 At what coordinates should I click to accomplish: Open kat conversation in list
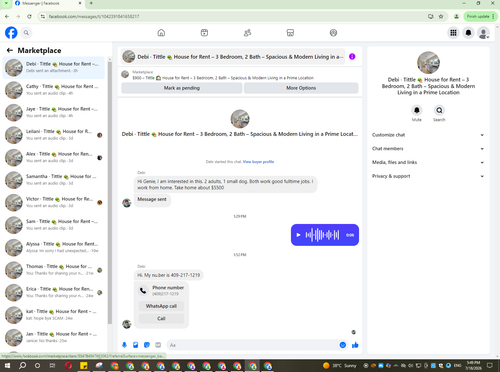tap(54, 315)
